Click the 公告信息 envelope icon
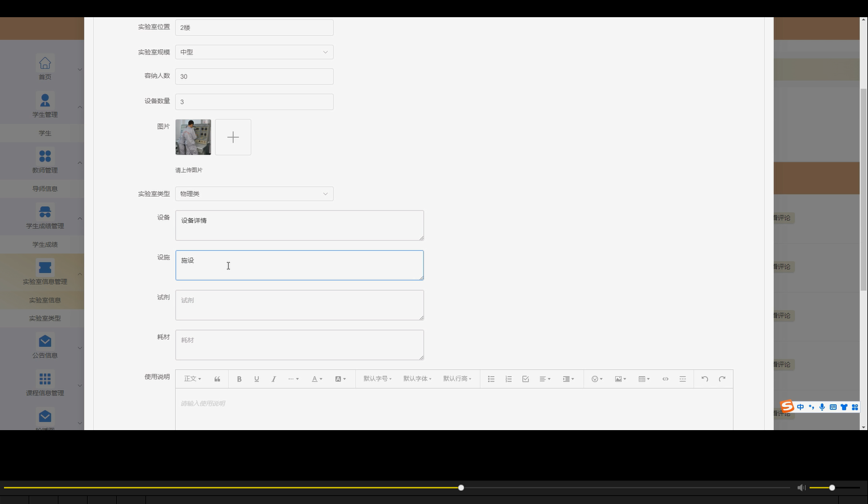Image resolution: width=868 pixels, height=504 pixels. [x=45, y=341]
